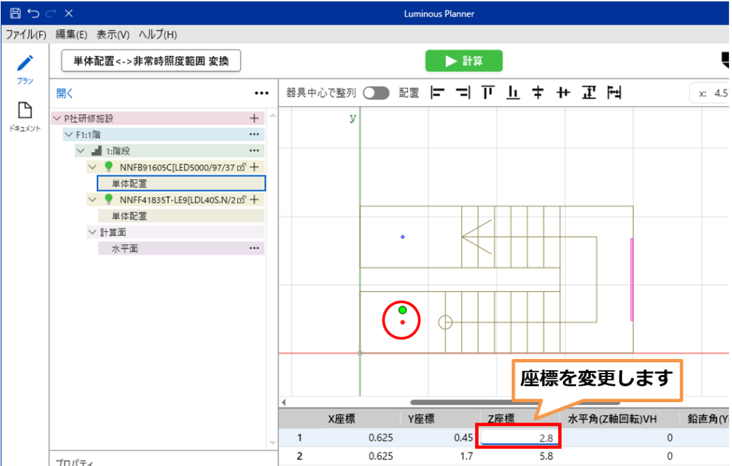Click the undo arrow icon

33,14
